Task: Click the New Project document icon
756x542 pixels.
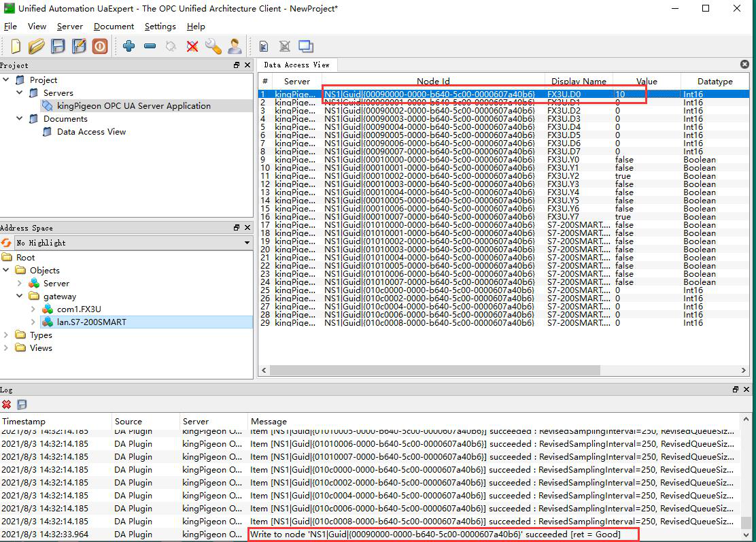Action: (15, 46)
